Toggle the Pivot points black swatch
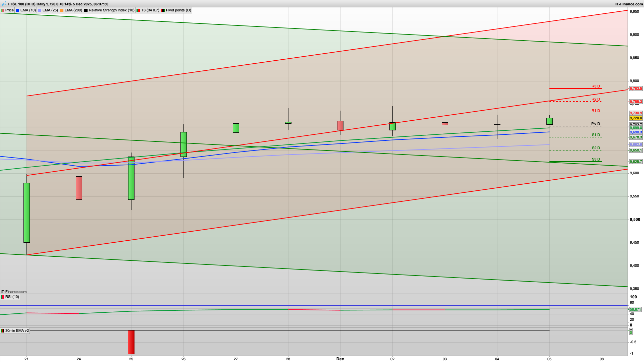This screenshot has height=362, width=644. coord(163,10)
